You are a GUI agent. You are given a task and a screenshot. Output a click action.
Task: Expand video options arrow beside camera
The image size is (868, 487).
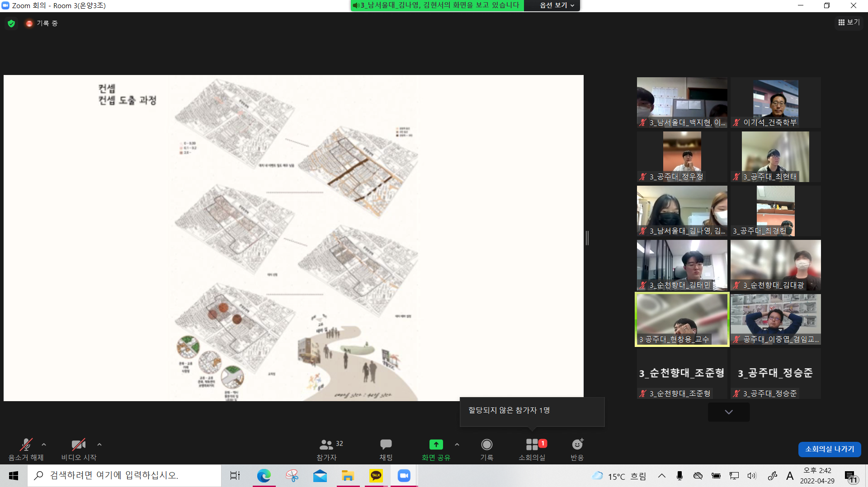click(99, 445)
